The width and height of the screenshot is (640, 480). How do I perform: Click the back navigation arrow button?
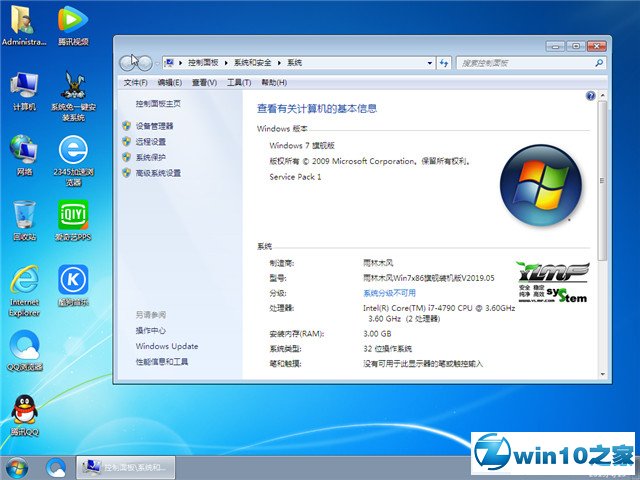click(x=128, y=63)
